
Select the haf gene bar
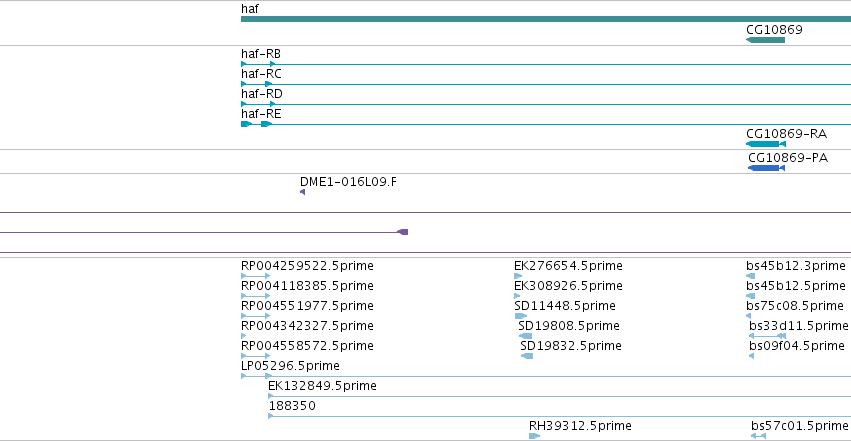546,19
